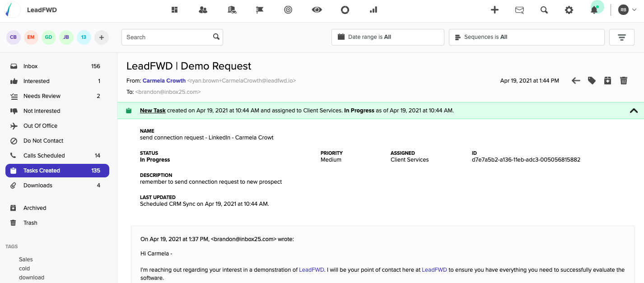This screenshot has height=283, width=644.
Task: Filter by the Sales tag
Action: 26,260
